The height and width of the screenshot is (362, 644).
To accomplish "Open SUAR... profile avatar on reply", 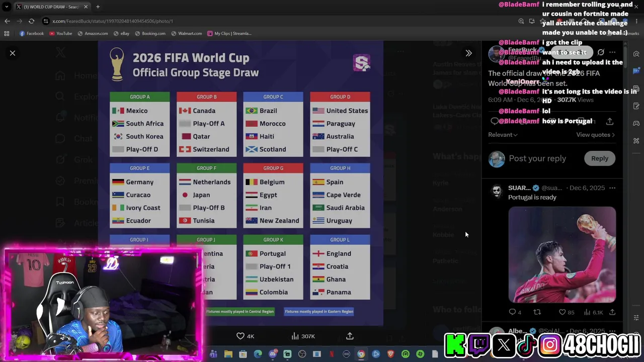I will [497, 191].
